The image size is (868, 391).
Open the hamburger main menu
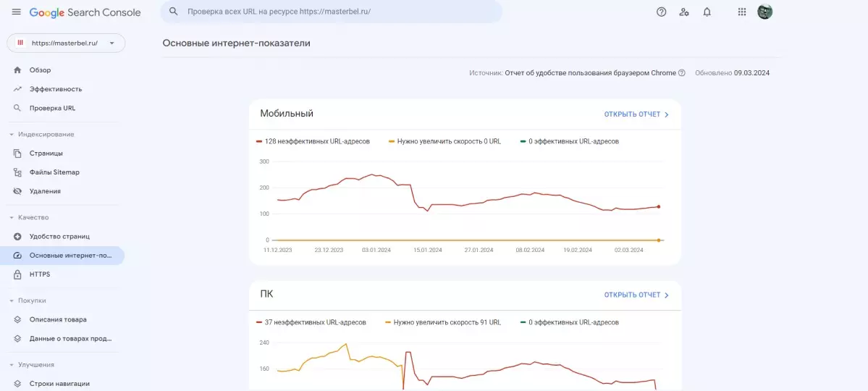click(x=17, y=12)
